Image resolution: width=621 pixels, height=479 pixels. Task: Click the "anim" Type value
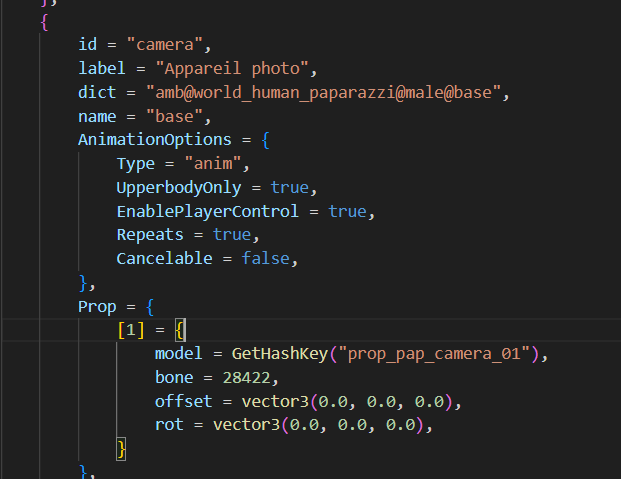point(213,164)
